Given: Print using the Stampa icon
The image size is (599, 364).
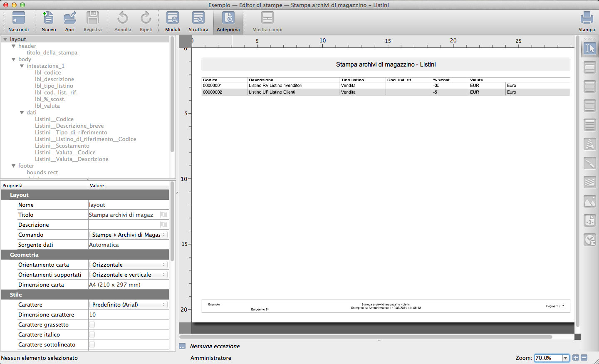Looking at the screenshot, I should click(x=587, y=21).
